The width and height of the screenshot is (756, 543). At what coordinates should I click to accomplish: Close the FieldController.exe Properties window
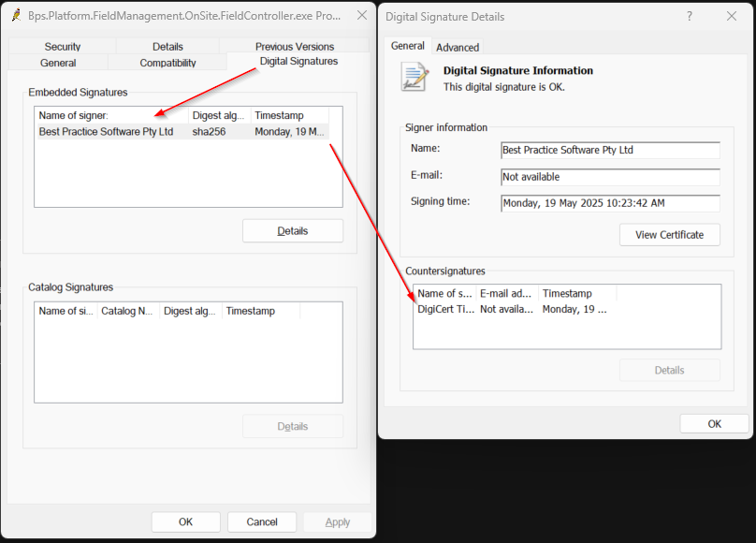361,15
